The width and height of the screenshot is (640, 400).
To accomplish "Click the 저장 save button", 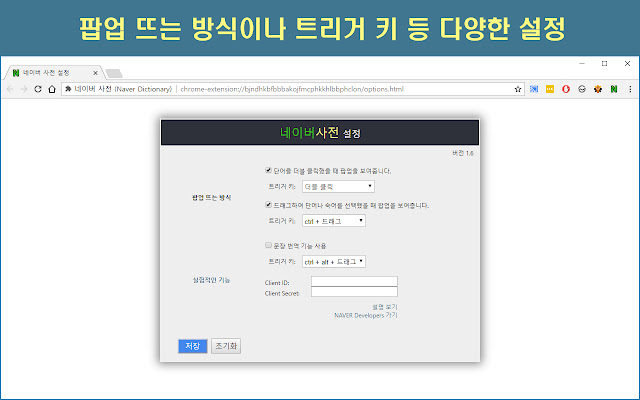I will [x=193, y=346].
